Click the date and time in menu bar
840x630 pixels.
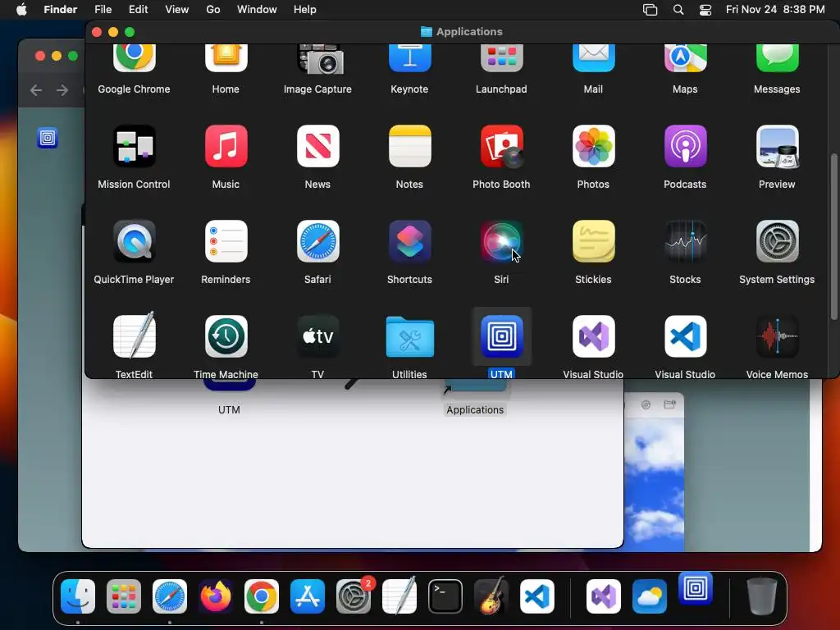coord(775,10)
